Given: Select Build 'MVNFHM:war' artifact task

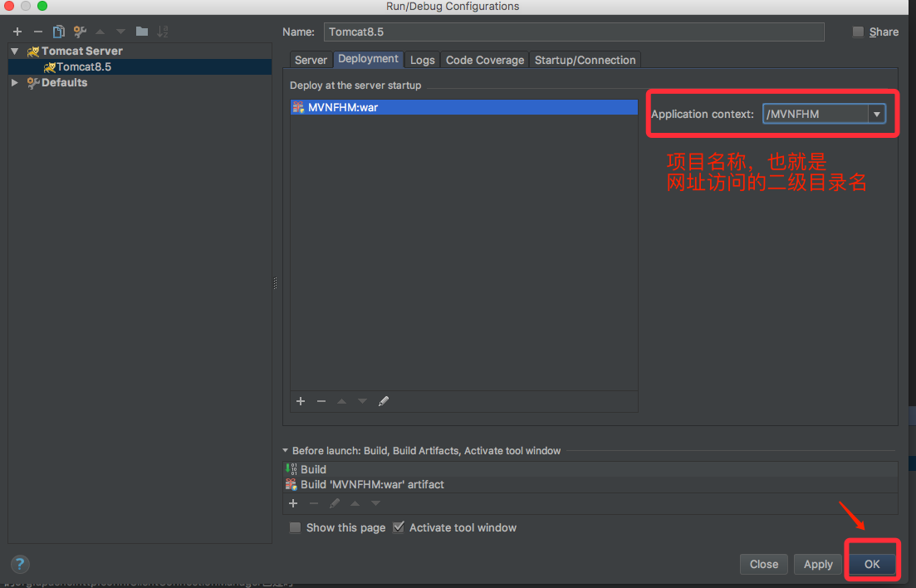Looking at the screenshot, I should click(590, 484).
